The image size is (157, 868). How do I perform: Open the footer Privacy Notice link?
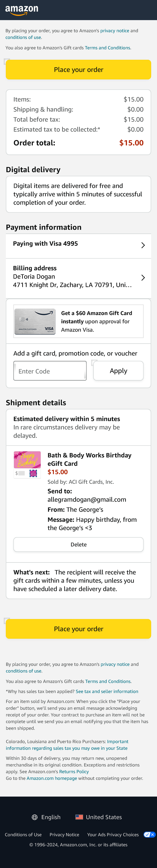[64, 835]
